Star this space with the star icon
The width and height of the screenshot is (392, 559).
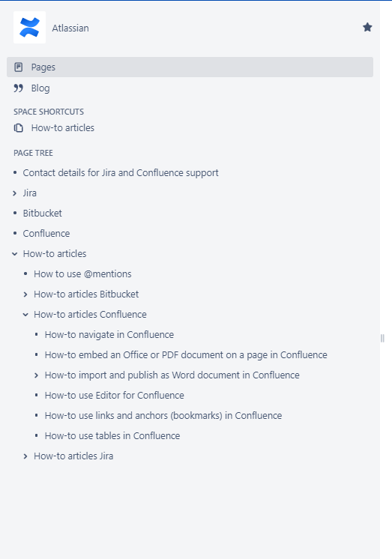(x=367, y=27)
